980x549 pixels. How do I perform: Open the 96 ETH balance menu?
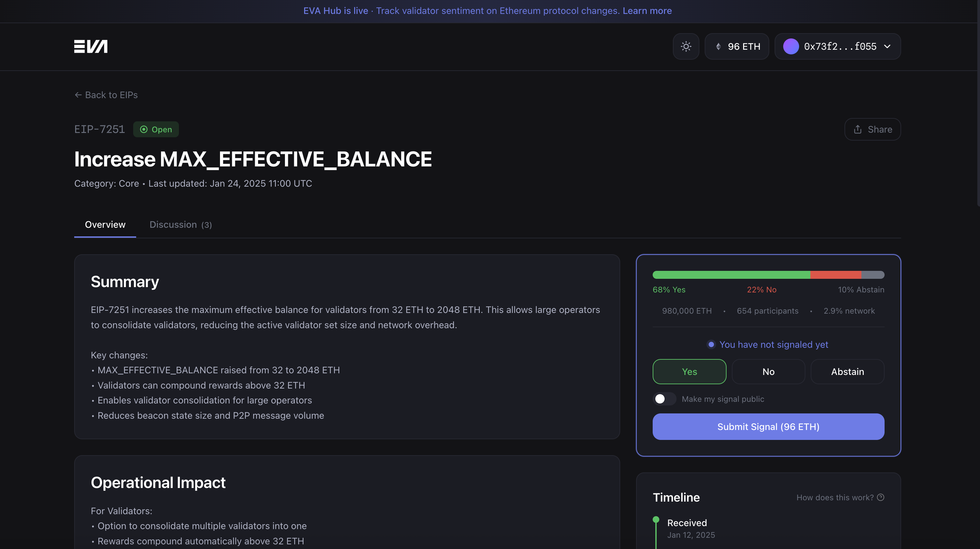click(736, 46)
